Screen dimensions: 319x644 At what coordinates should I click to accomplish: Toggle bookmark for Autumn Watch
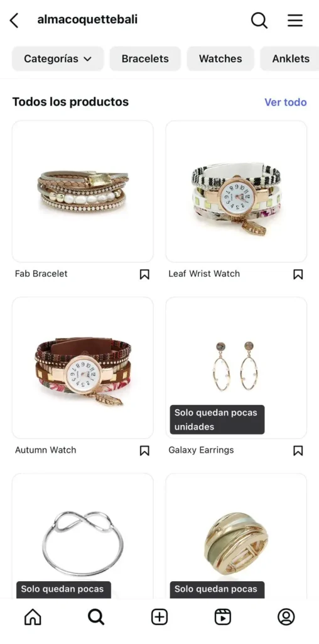(144, 450)
